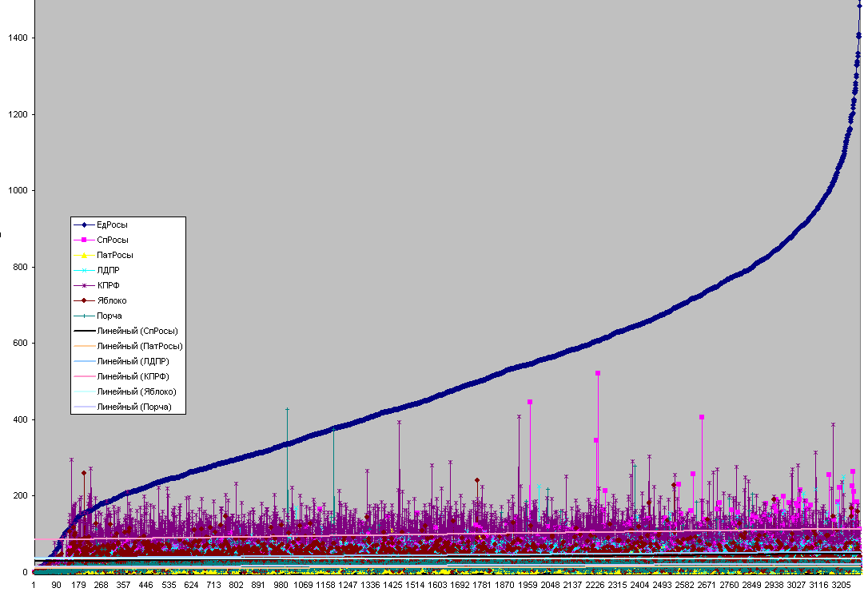Select the topmost ЕдРосы data point
The image size is (868, 596).
(860, 6)
